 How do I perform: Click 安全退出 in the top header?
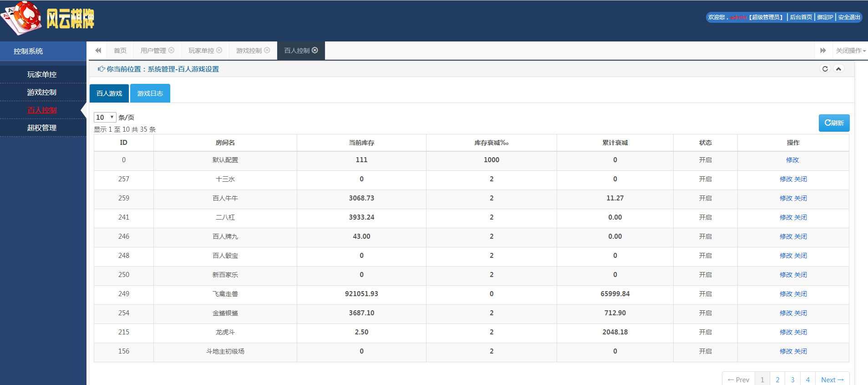[849, 17]
